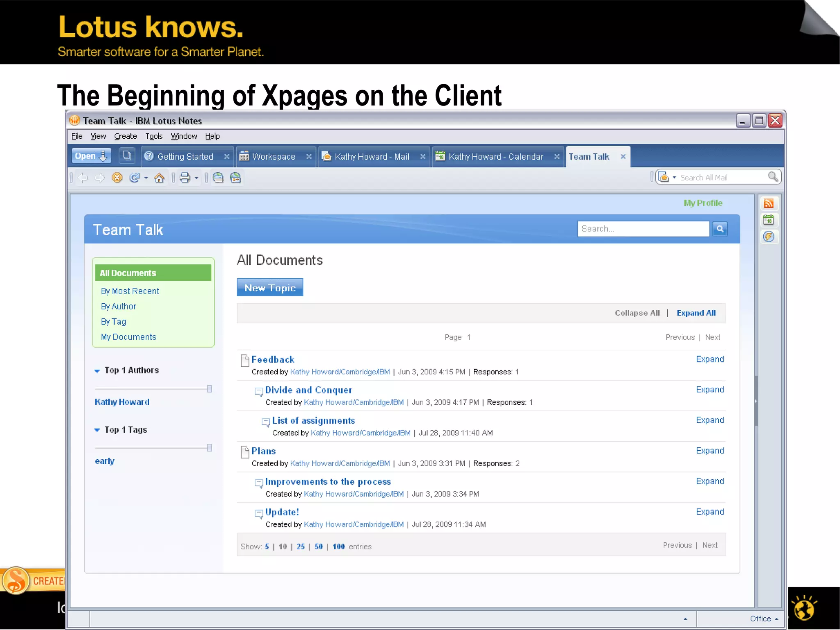
Task: Click the Top Tags slider handle
Action: pyautogui.click(x=210, y=448)
